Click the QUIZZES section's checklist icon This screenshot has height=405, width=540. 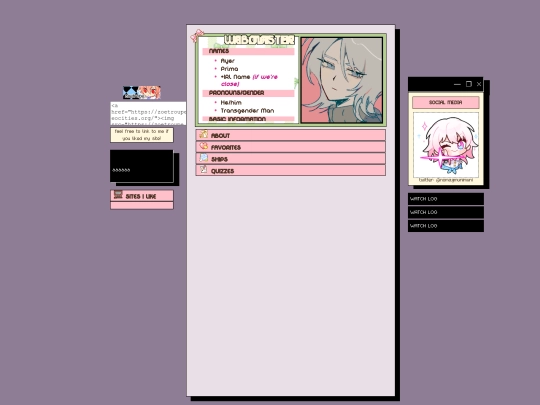click(x=204, y=169)
